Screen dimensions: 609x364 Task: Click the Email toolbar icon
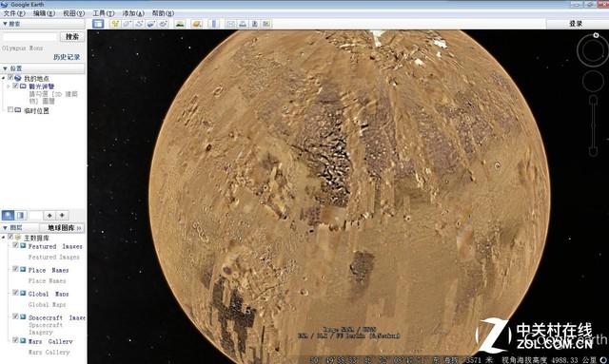[230, 24]
